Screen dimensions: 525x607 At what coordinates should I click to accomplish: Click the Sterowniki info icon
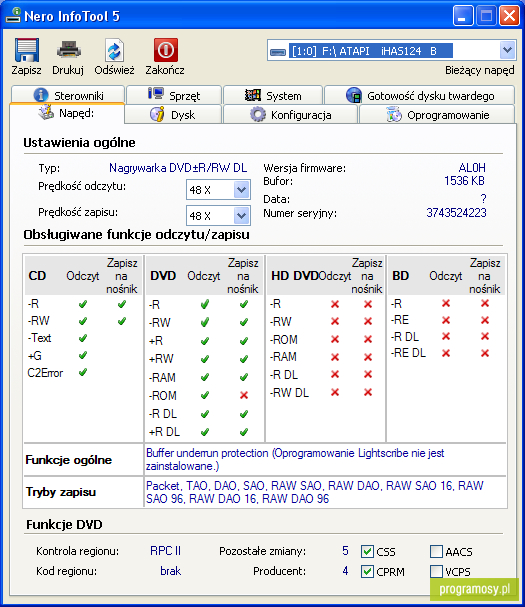tap(41, 94)
